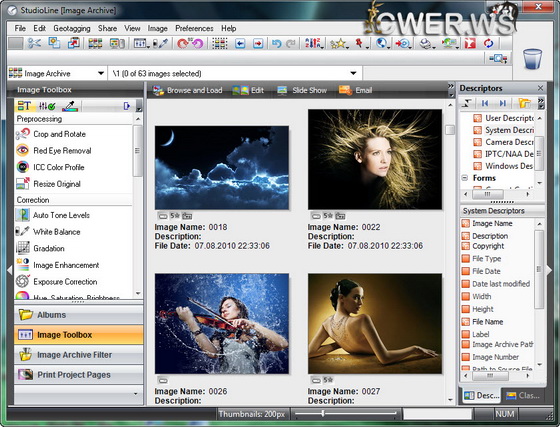Click the Slide Show button
Screen dimensions: 560x427
[x=302, y=90]
